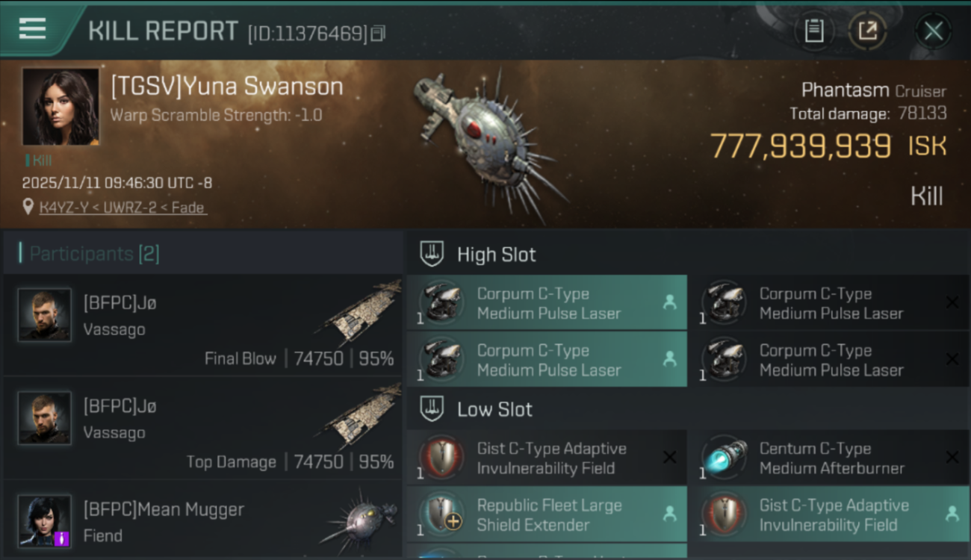View Jø's portrait with Final Blow
Screen dimensions: 971x560
coord(45,315)
